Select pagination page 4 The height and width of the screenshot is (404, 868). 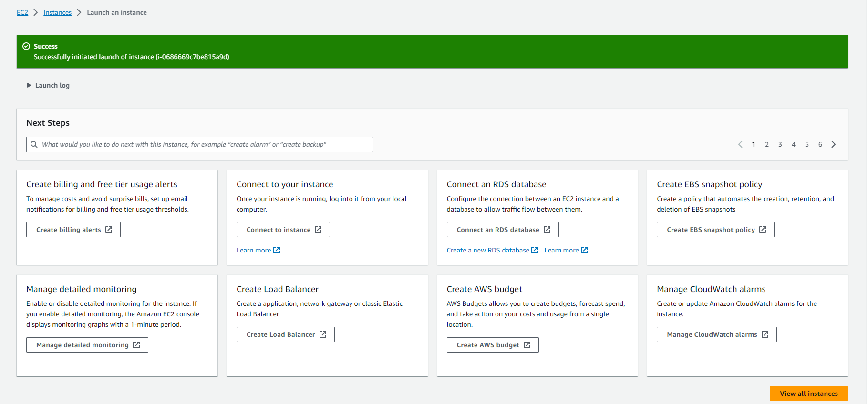point(794,144)
